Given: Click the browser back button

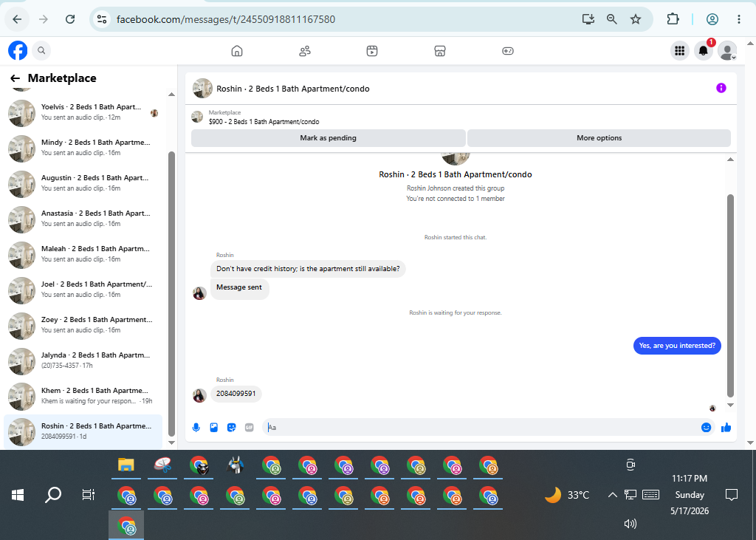Looking at the screenshot, I should [x=18, y=19].
